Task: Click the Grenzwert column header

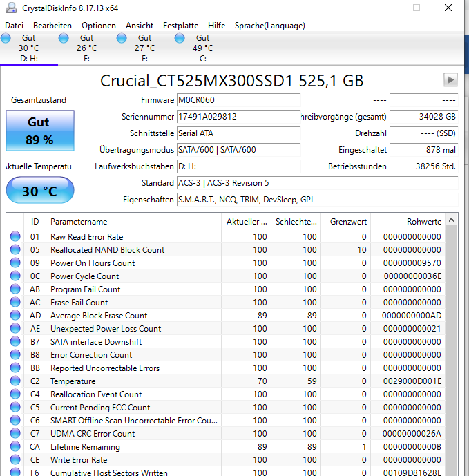Action: 346,222
